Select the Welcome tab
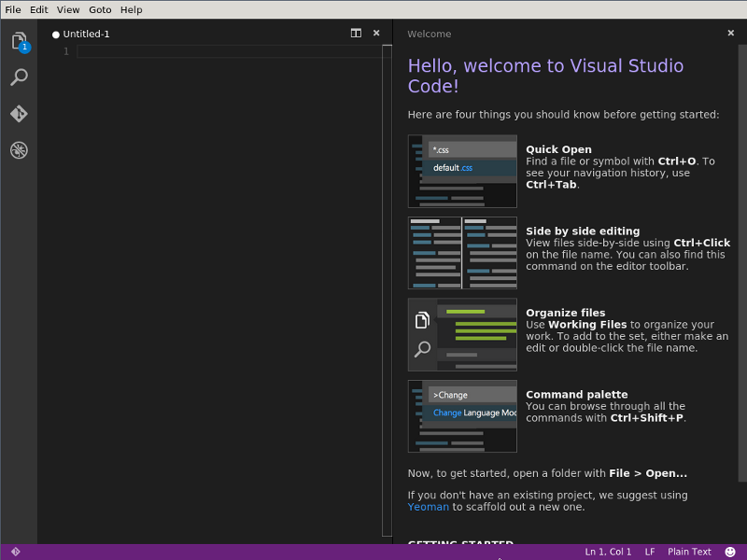The height and width of the screenshot is (560, 747). click(x=429, y=34)
